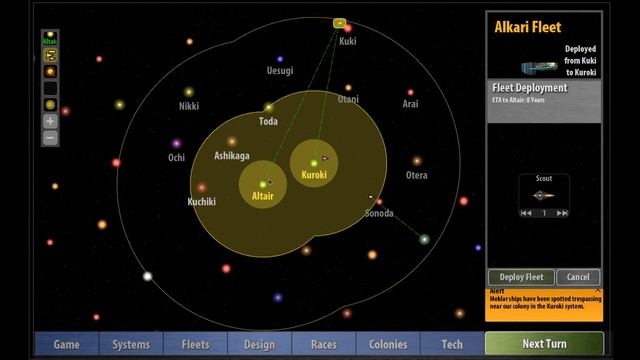Zoom out with the minus button
Image resolution: width=640 pixels, height=360 pixels.
click(50, 138)
